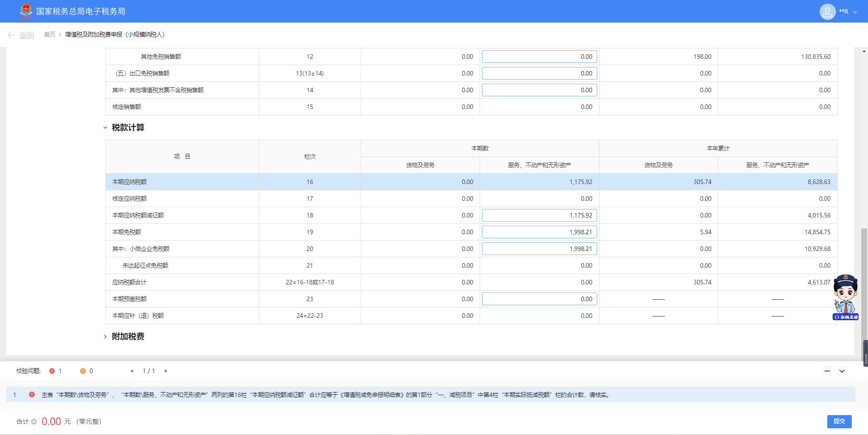
Task: Click the info icon beside 合计
Action: click(34, 421)
